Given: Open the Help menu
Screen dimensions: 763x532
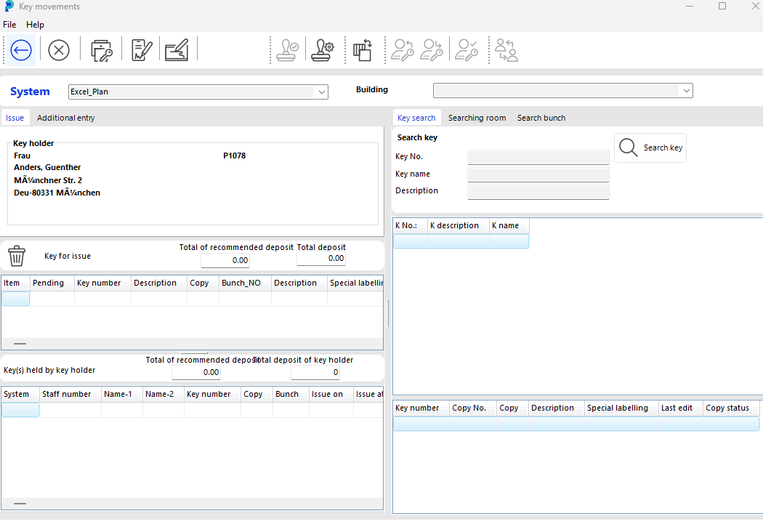Looking at the screenshot, I should [35, 25].
